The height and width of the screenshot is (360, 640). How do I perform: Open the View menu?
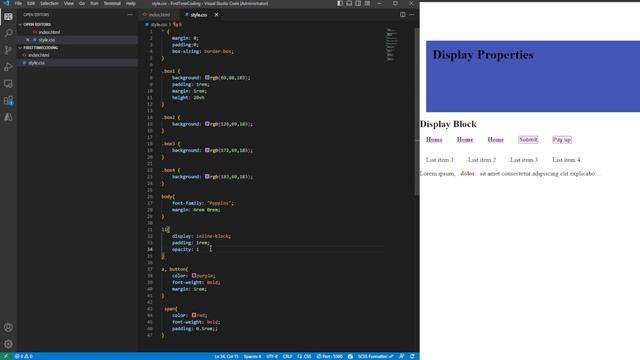pos(69,3)
